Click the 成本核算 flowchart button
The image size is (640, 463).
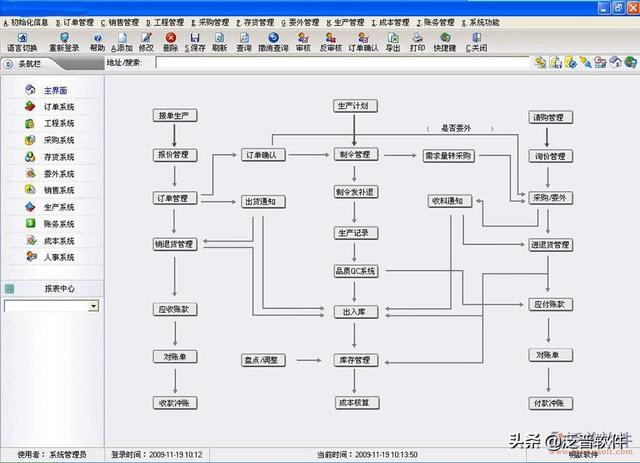(356, 403)
